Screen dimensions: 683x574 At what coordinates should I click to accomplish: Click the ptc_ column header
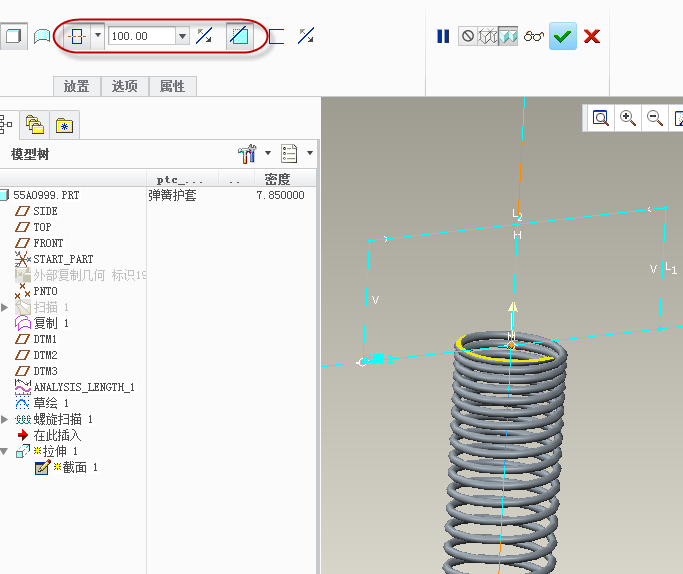(179, 179)
